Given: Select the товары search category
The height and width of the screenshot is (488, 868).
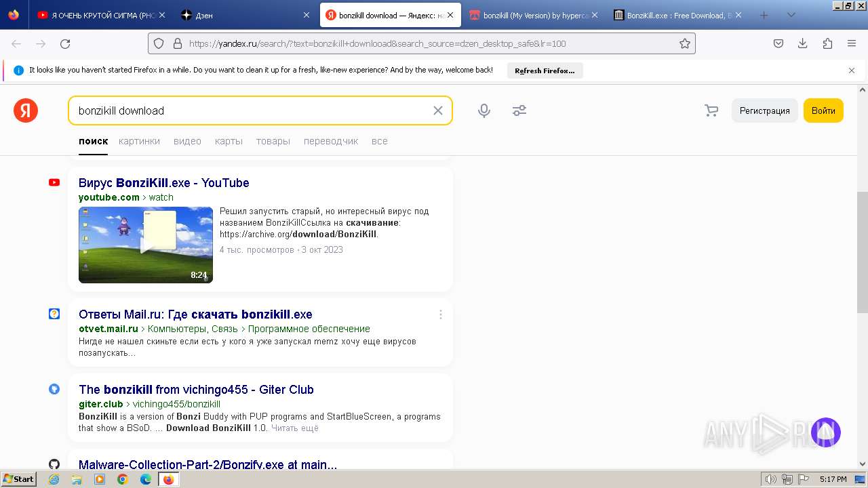Looking at the screenshot, I should pyautogui.click(x=273, y=141).
